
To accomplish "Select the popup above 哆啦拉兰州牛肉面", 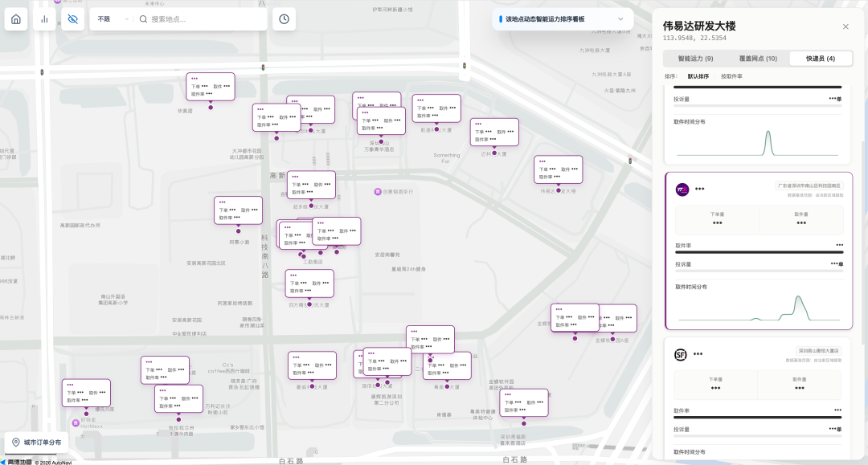I will tap(178, 398).
